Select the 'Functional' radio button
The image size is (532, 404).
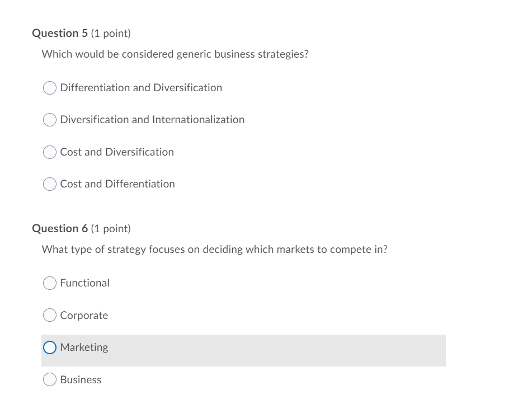pos(49,283)
